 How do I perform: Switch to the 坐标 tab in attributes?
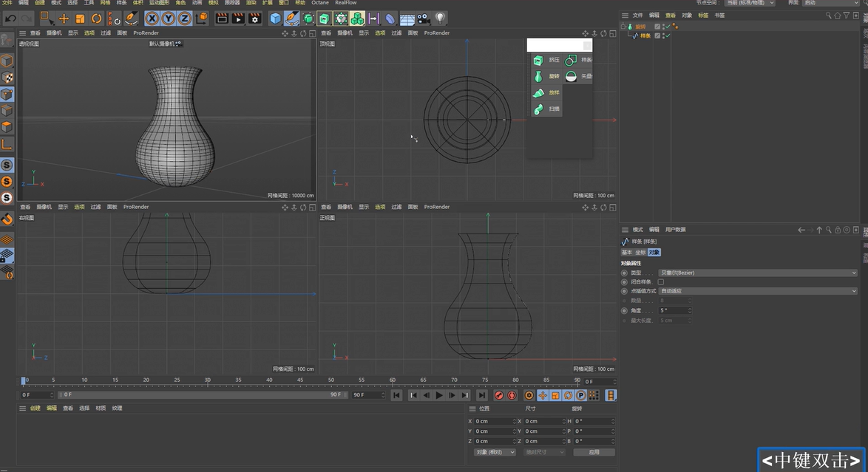(640, 252)
